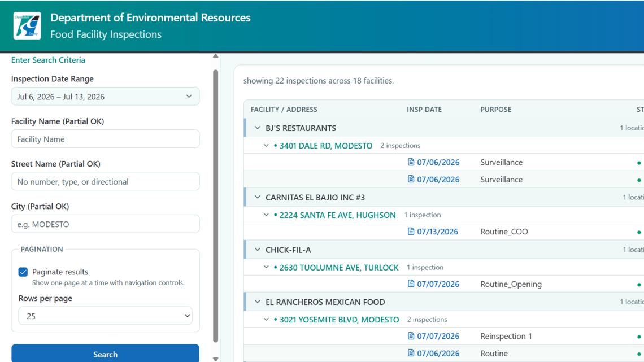Click the Street Name input field

[105, 181]
